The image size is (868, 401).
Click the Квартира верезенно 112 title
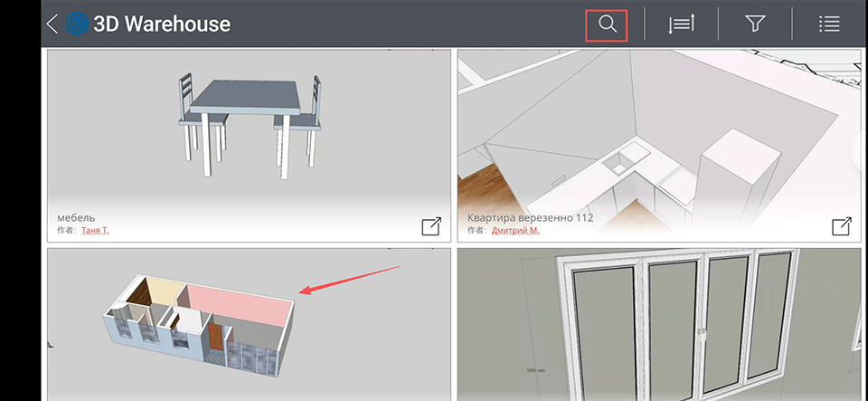(x=532, y=217)
